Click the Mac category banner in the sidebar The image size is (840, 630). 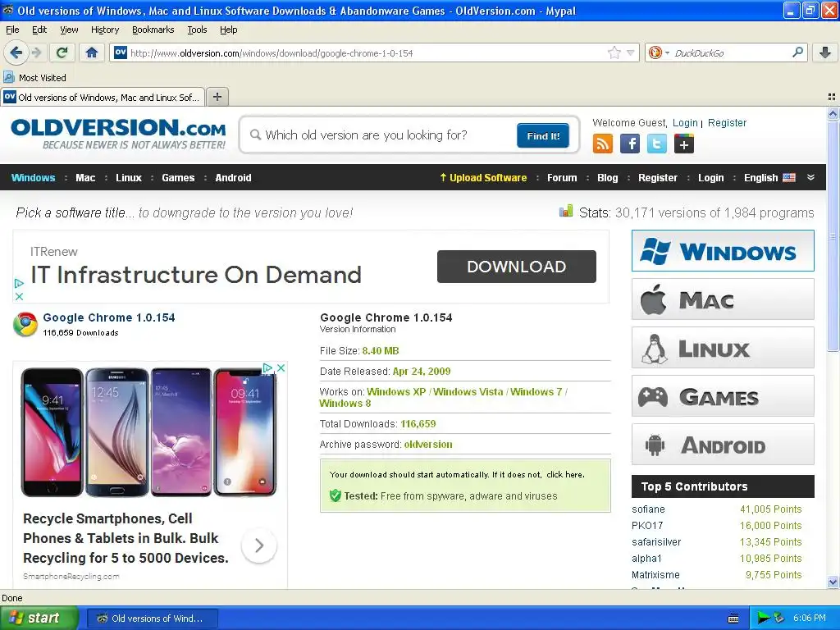723,299
